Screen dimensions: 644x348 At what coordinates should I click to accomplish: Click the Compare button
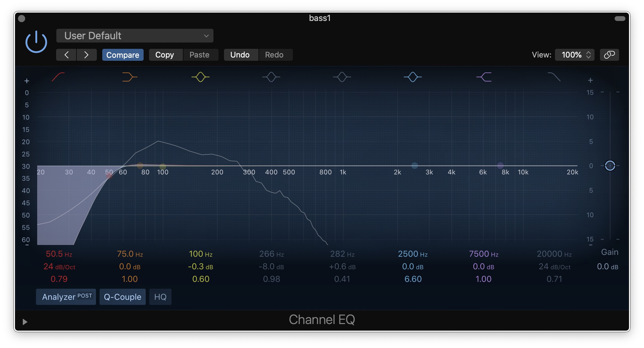pos(123,55)
